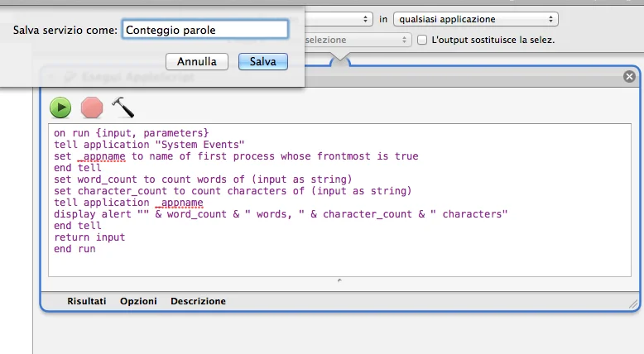Open the "qualsiasi applicazione" dropdown
644x354 pixels.
pyautogui.click(x=475, y=18)
